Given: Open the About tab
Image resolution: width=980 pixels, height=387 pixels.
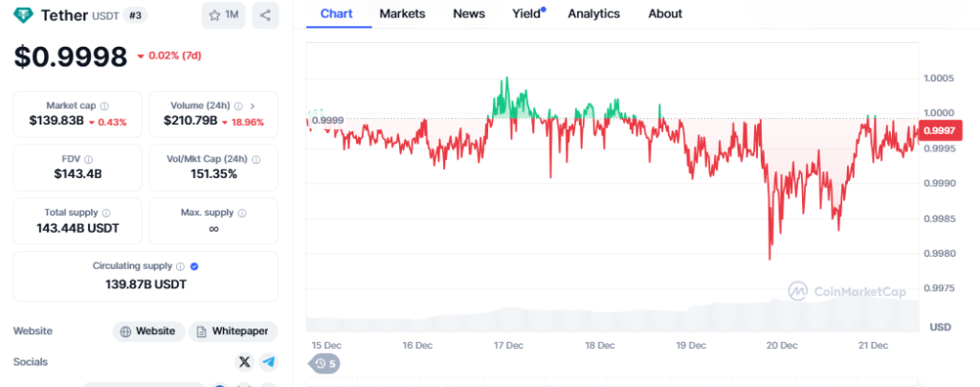Looking at the screenshot, I should (665, 13).
